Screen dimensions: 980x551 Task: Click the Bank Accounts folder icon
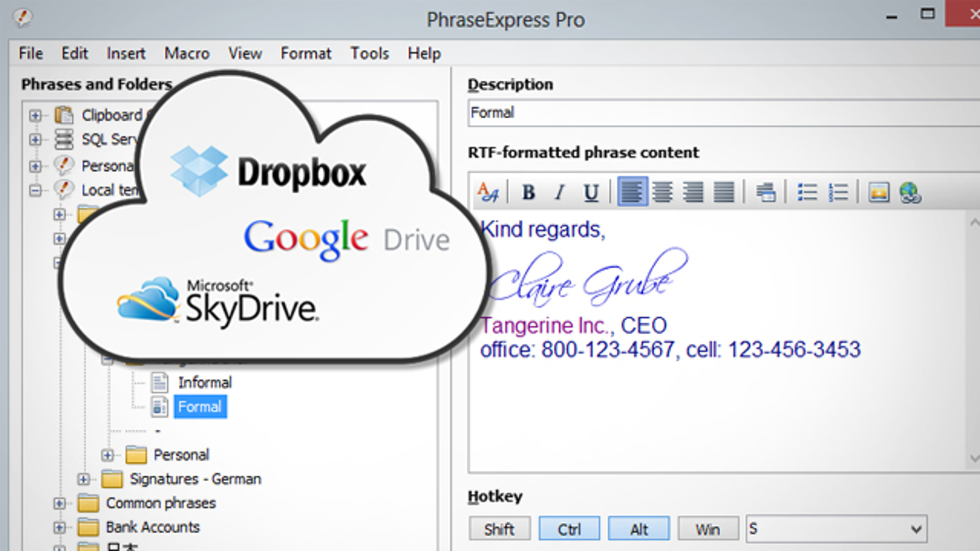[88, 527]
